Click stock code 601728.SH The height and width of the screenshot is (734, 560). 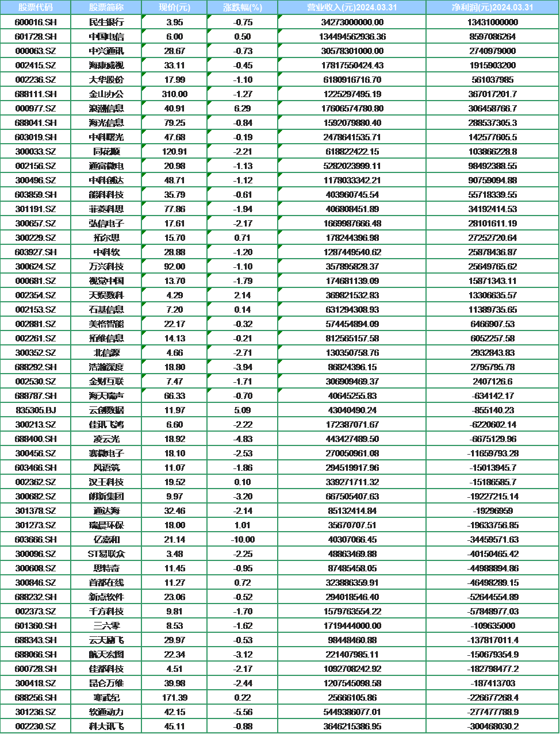click(36, 36)
